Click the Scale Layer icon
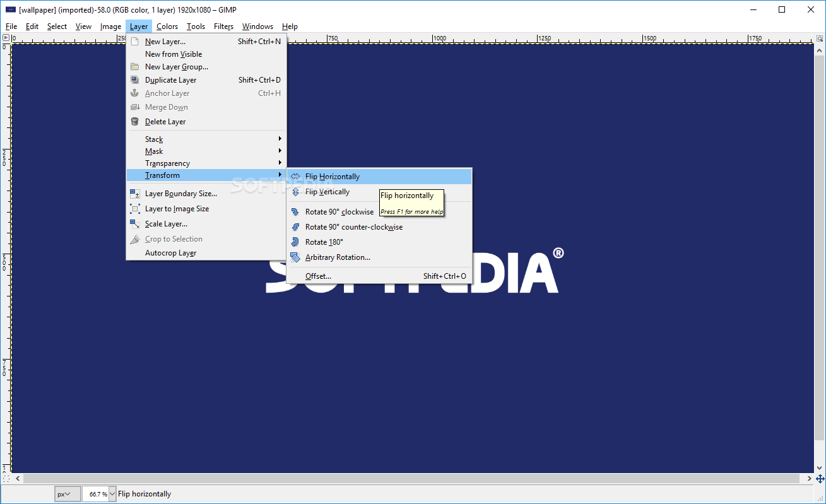The height and width of the screenshot is (504, 826). [135, 224]
